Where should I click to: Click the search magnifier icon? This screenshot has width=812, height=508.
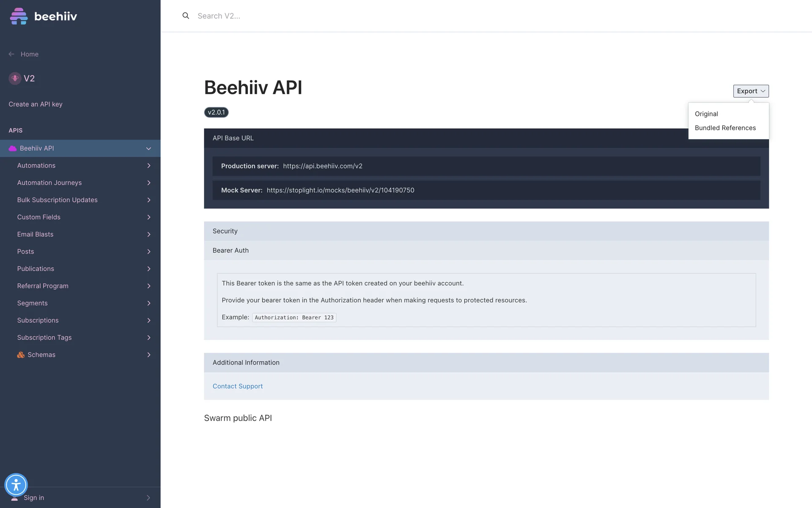pos(186,16)
